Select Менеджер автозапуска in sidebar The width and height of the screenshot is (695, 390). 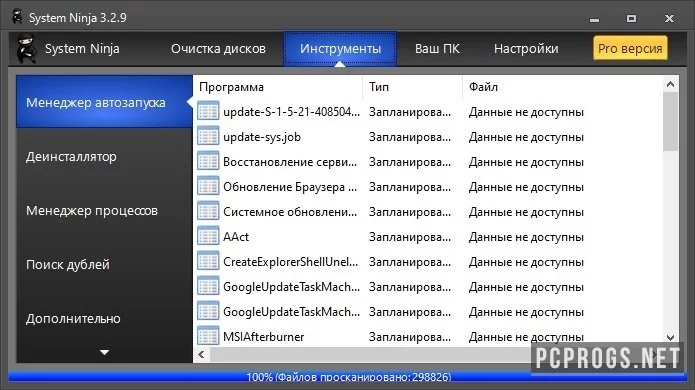[104, 102]
